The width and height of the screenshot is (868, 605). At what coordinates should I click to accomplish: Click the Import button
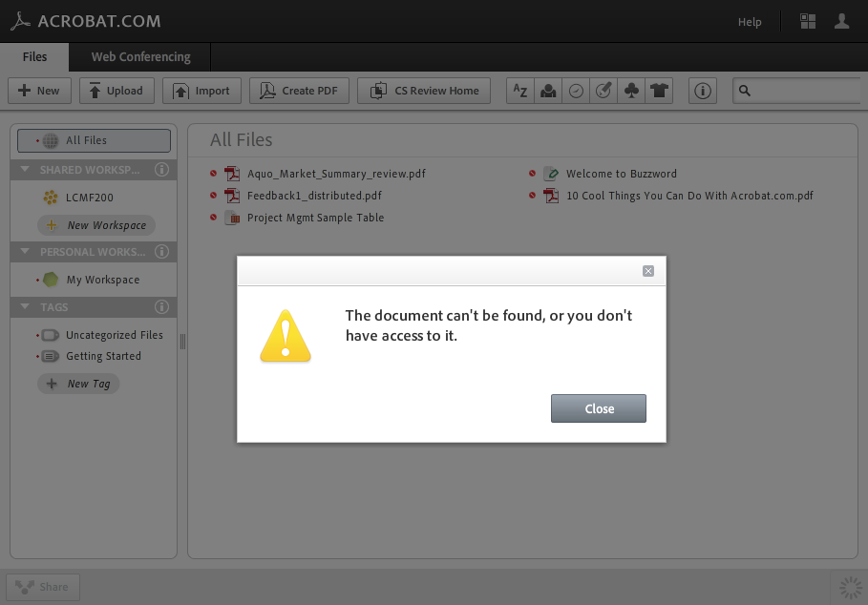click(202, 91)
